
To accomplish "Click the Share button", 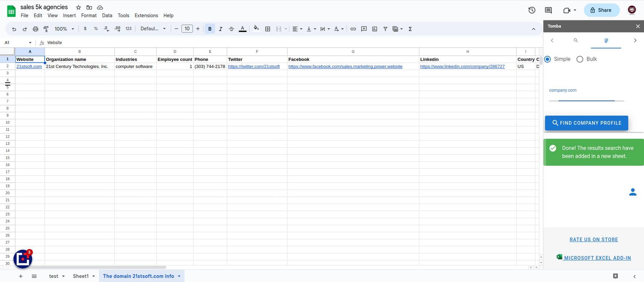I will pos(601,10).
